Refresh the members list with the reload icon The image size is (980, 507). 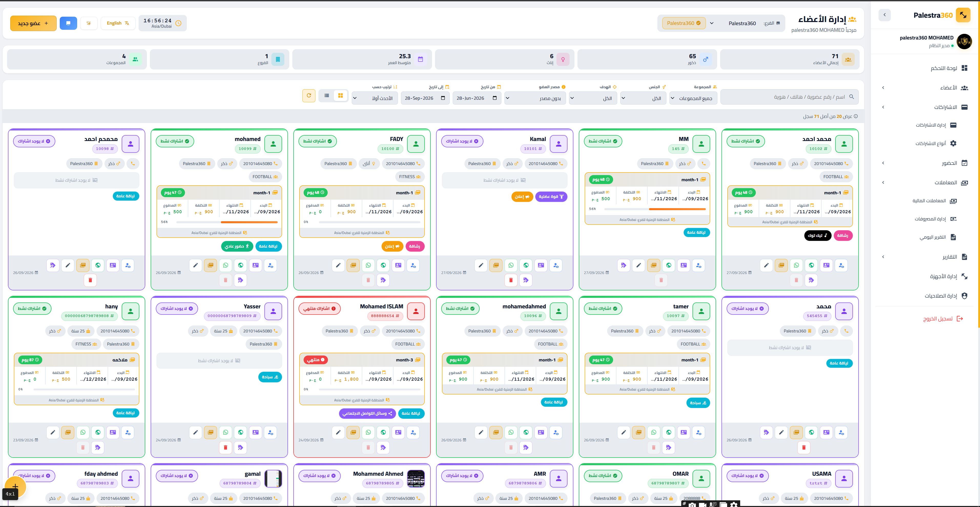pos(309,96)
